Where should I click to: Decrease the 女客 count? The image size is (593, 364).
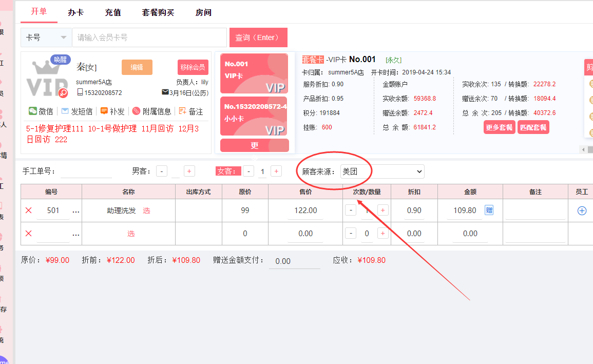click(248, 171)
